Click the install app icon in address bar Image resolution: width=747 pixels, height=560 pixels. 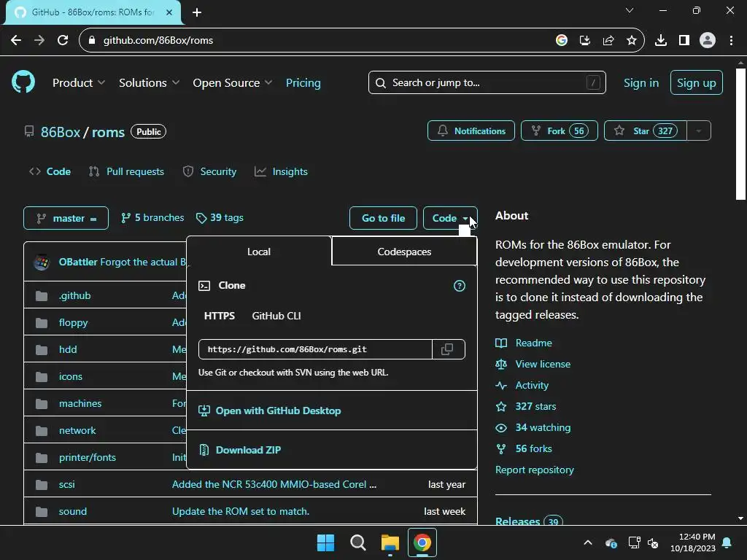tap(585, 41)
